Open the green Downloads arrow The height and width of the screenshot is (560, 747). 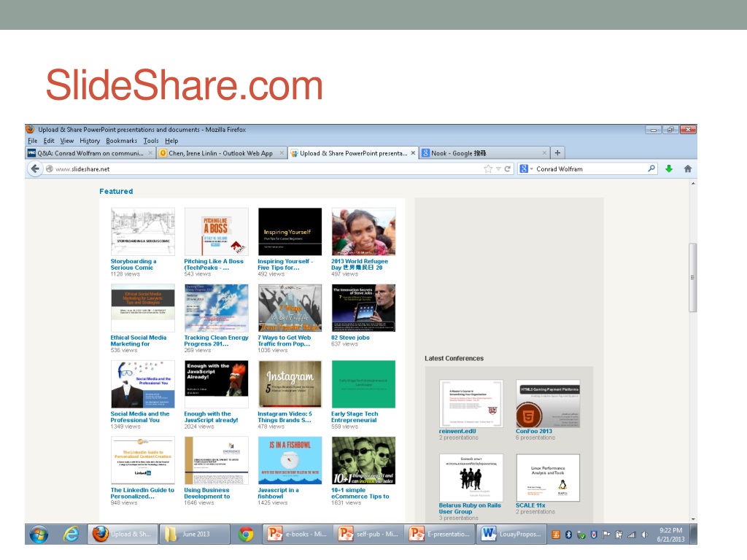coord(669,168)
